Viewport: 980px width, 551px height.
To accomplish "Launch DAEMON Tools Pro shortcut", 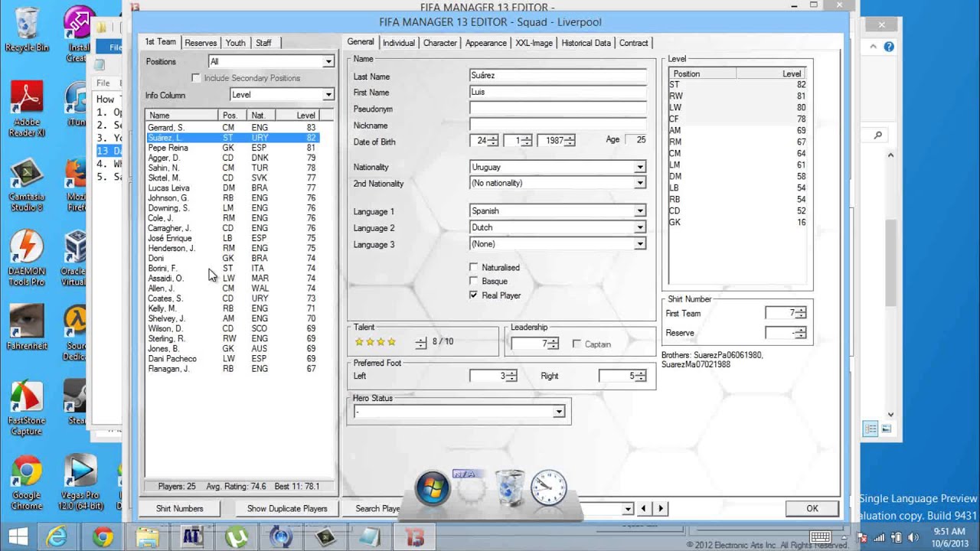I will (x=28, y=259).
